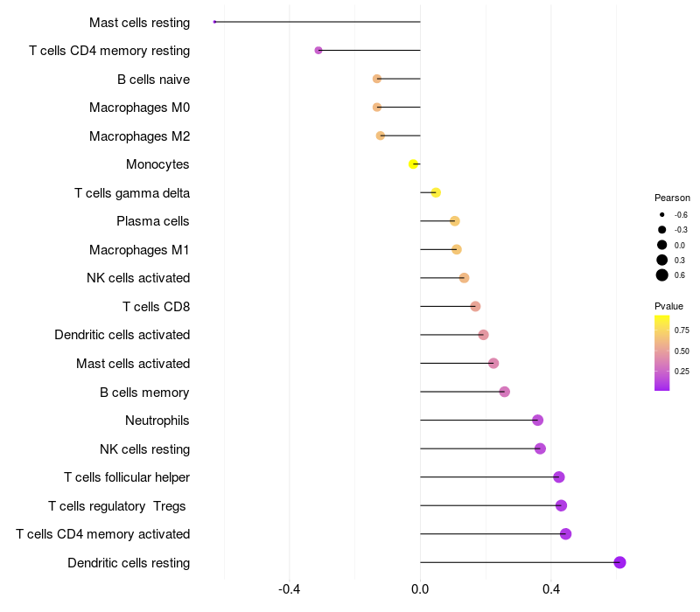Click the 0.4 x-axis tick label
Viewport: 700px width, 612px height.
point(551,589)
